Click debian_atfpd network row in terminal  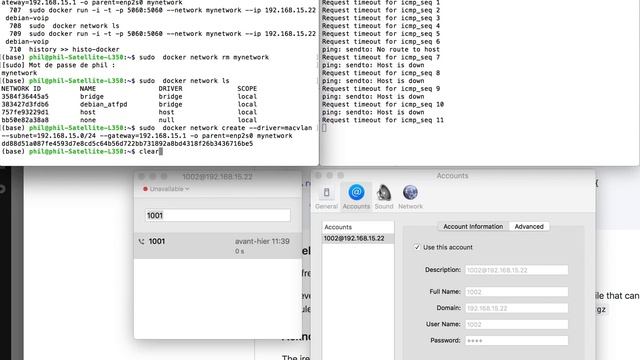pyautogui.click(x=129, y=104)
